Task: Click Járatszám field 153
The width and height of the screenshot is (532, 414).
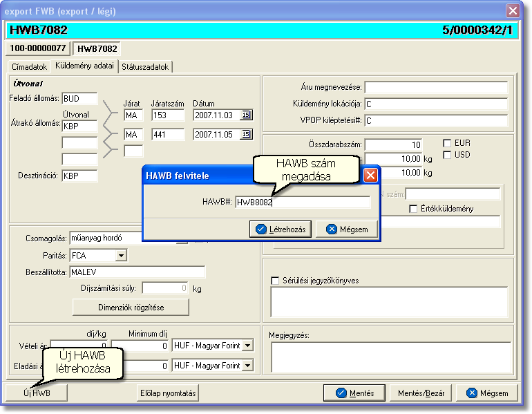Action: pyautogui.click(x=168, y=115)
